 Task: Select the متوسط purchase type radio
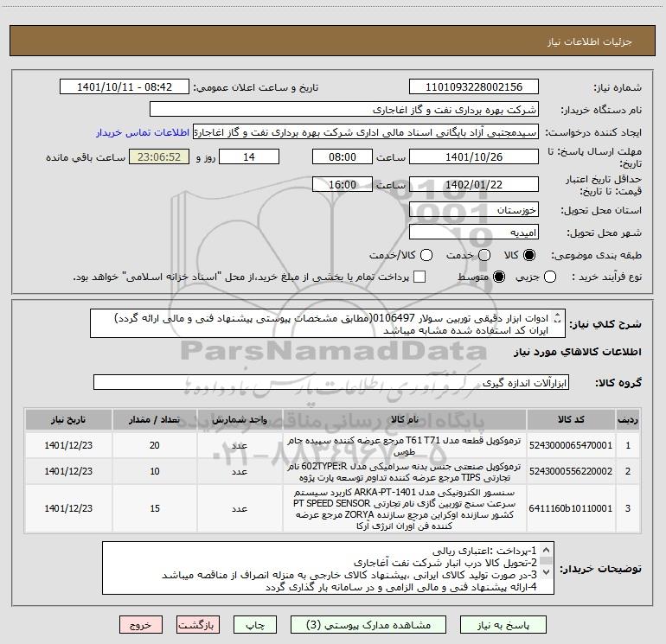click(x=499, y=277)
